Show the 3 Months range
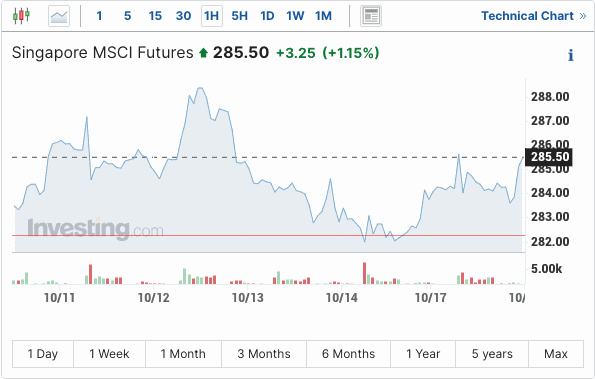 pos(264,354)
